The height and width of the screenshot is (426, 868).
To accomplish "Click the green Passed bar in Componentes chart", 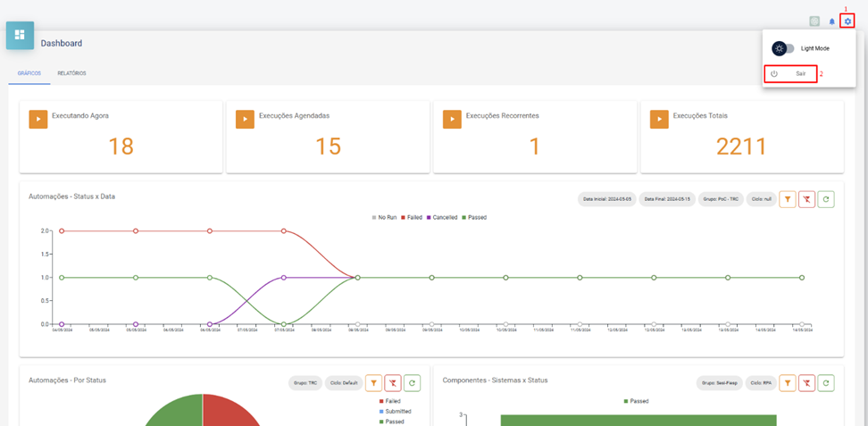I will pos(638,421).
